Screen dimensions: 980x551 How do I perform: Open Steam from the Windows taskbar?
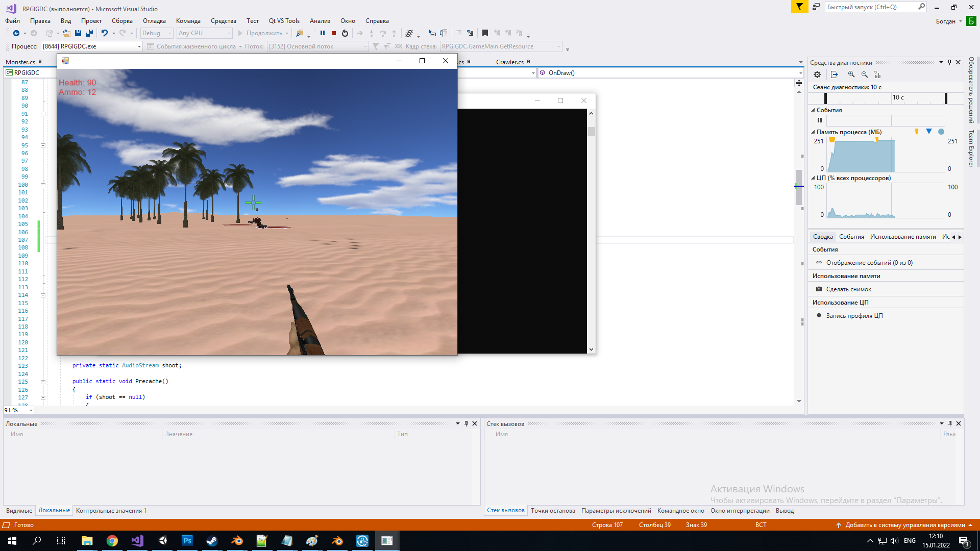click(x=212, y=541)
